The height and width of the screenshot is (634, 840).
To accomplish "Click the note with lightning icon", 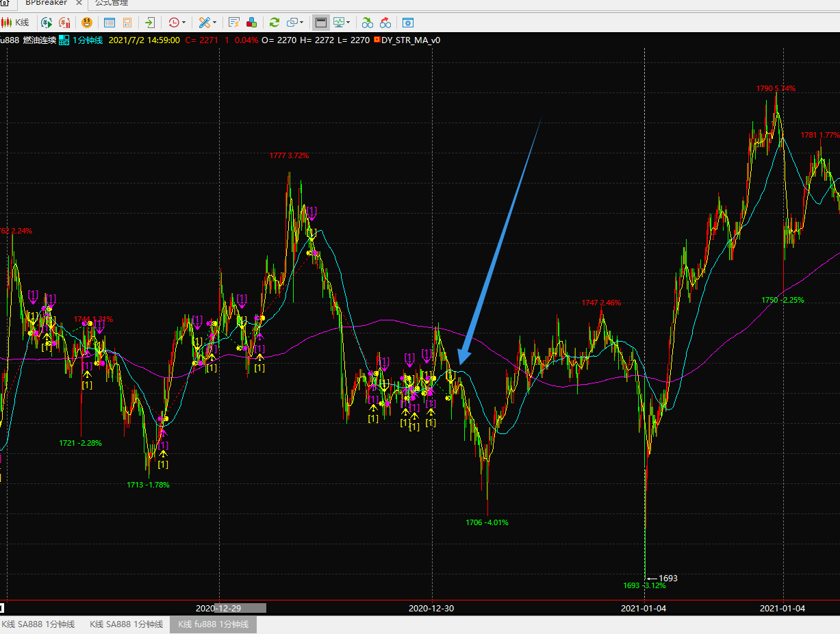I will pyautogui.click(x=234, y=23).
